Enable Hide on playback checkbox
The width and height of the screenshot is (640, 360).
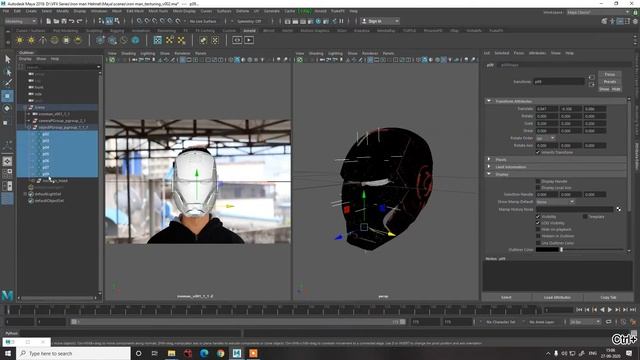(538, 229)
